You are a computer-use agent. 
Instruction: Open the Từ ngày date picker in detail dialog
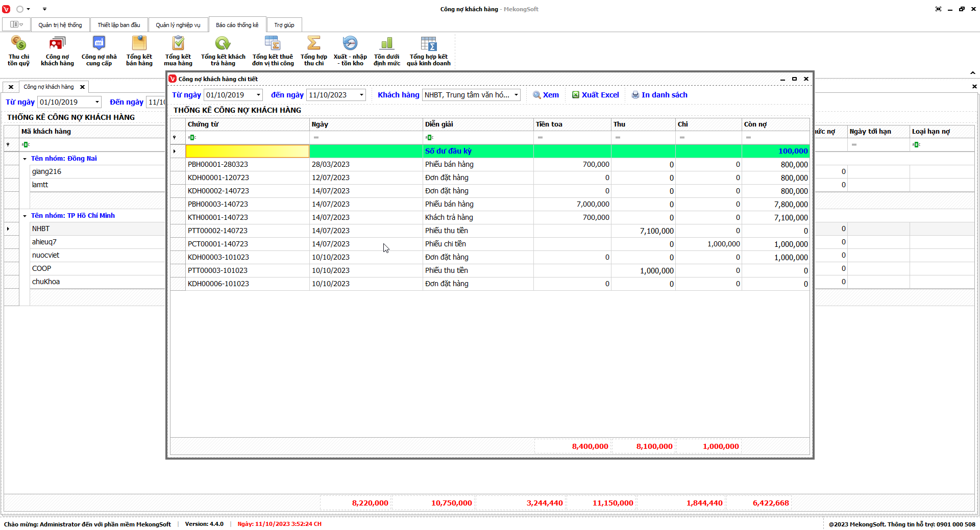[258, 95]
